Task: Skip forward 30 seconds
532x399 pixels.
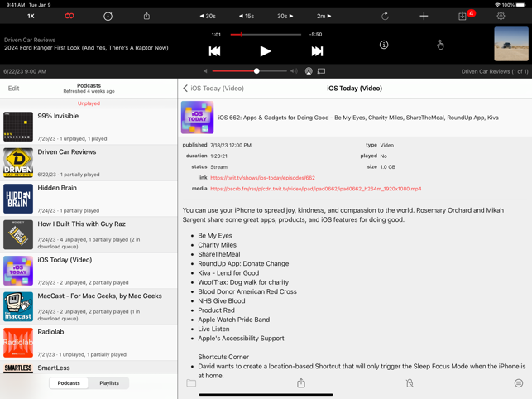Action: (x=285, y=16)
